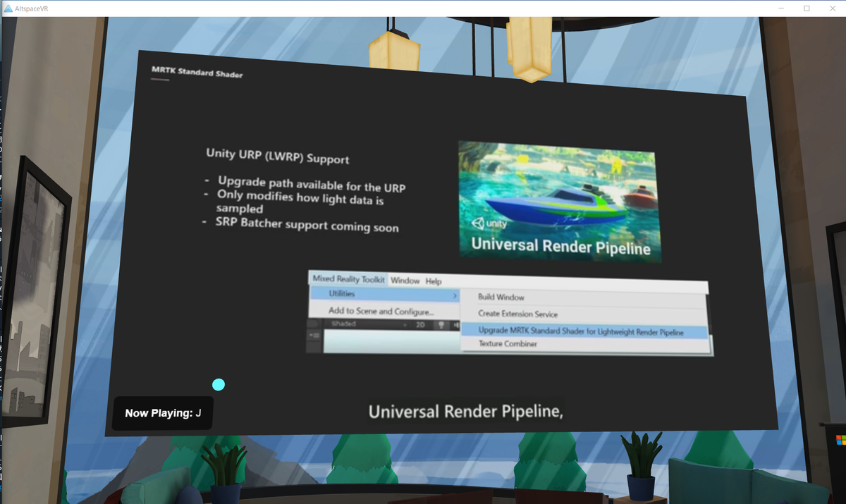Select Build Window in the submenu
The height and width of the screenshot is (504, 846).
pos(501,297)
